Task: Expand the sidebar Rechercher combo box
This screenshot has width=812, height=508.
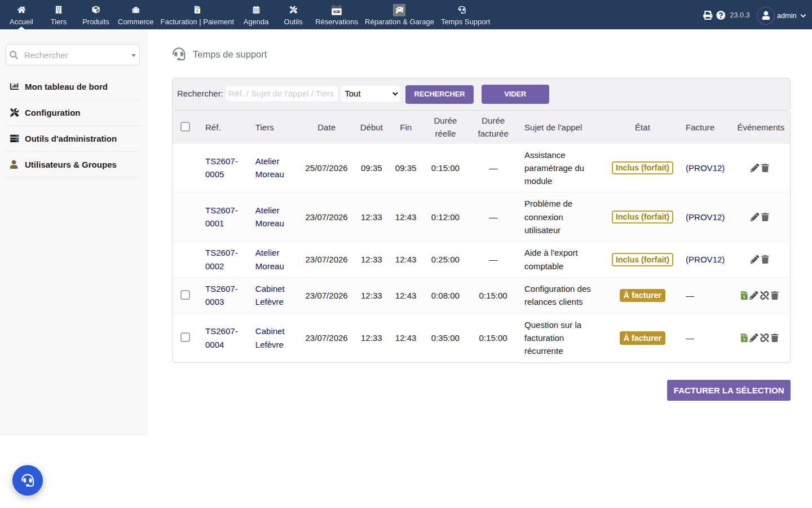Action: pyautogui.click(x=73, y=55)
